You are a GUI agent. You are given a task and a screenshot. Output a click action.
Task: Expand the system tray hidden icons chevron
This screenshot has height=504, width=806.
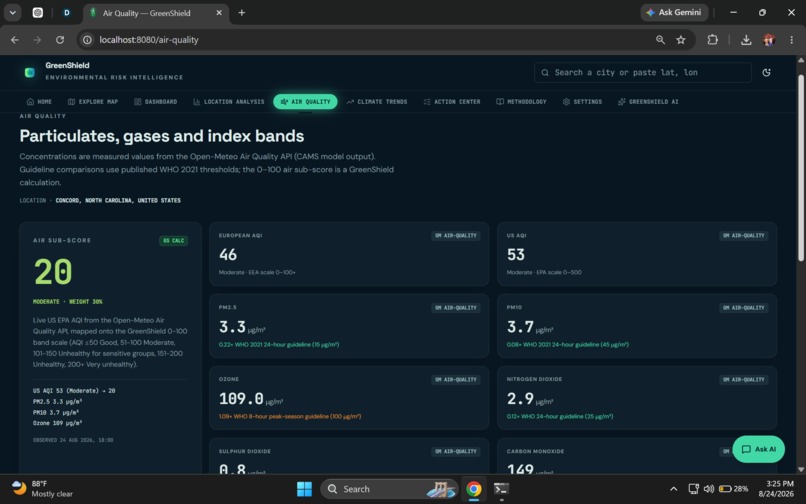(673, 489)
